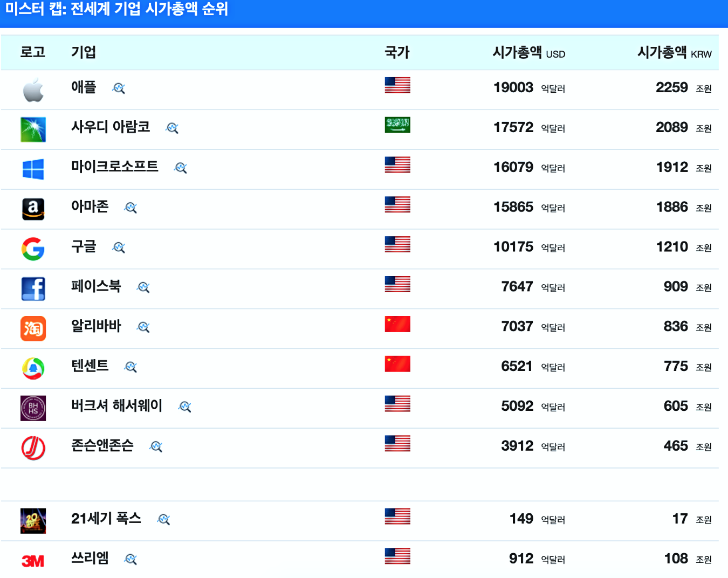728x578 pixels.
Task: Open chart search icon next to 아마존
Action: pos(131,208)
